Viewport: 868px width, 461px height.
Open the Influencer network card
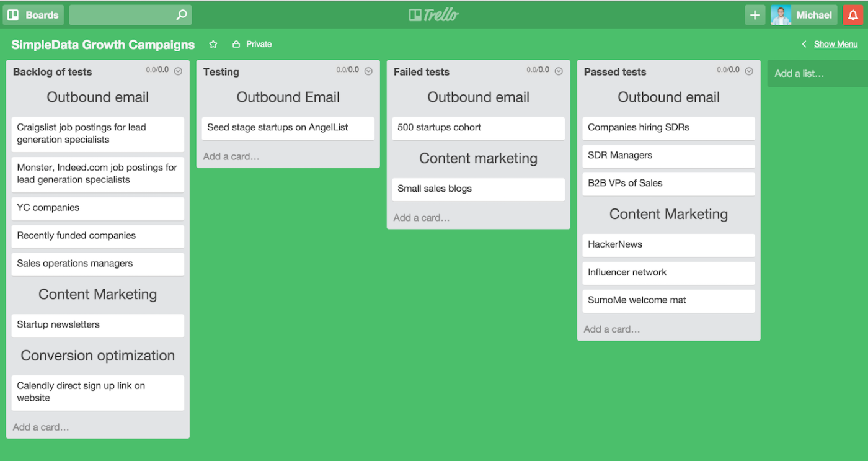669,273
